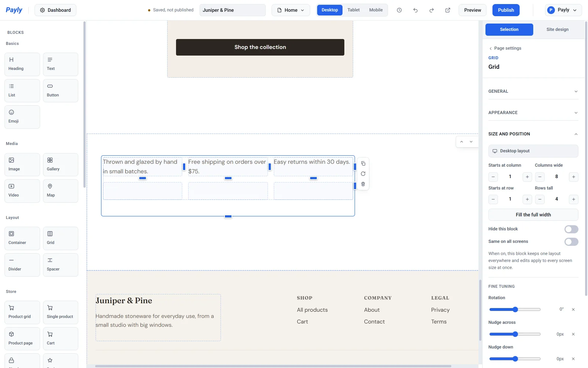Open version history clock icon
The width and height of the screenshot is (588, 368).
pos(399,10)
